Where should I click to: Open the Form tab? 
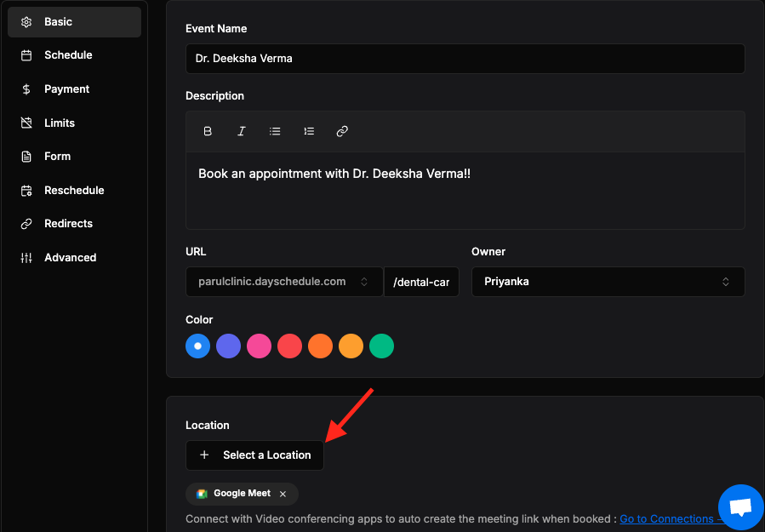coord(74,157)
